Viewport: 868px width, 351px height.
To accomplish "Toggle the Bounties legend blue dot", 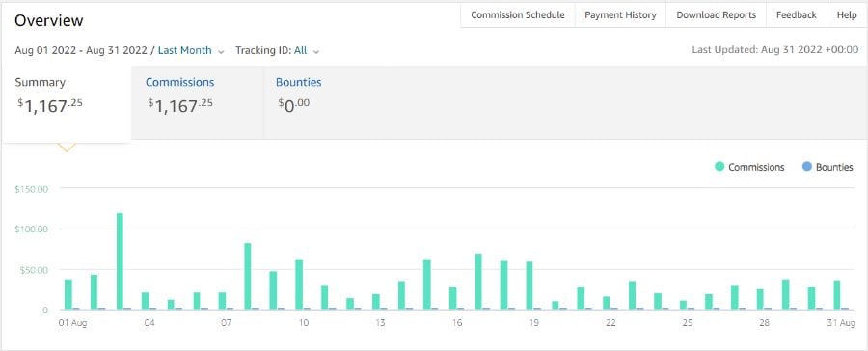I will point(806,167).
